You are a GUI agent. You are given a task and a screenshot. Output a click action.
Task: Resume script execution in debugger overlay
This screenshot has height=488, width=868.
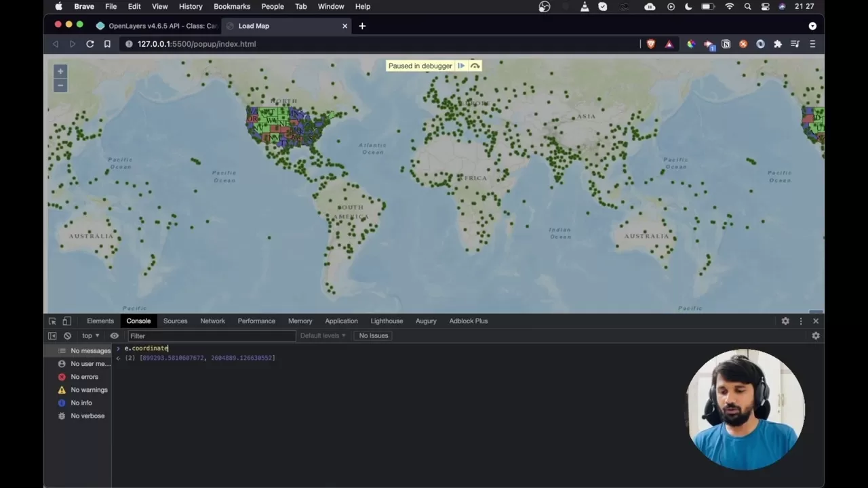(461, 66)
